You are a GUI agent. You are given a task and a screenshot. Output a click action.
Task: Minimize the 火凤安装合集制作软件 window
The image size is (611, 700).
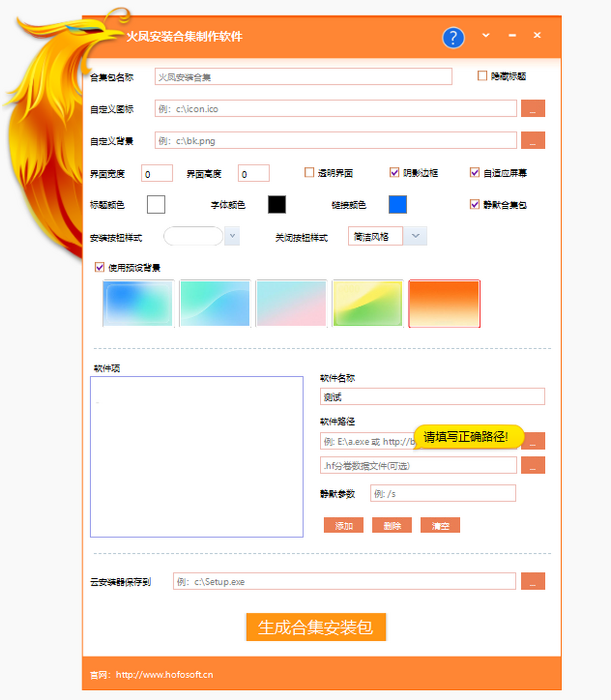[512, 35]
